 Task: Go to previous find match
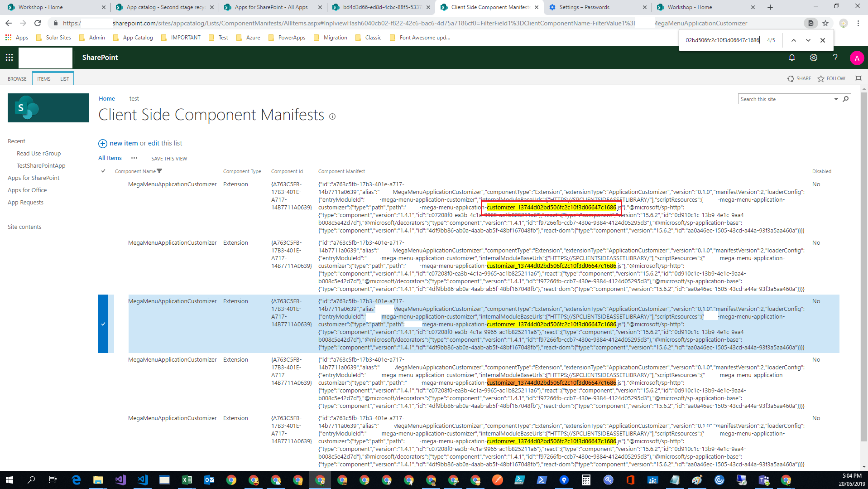click(x=794, y=40)
